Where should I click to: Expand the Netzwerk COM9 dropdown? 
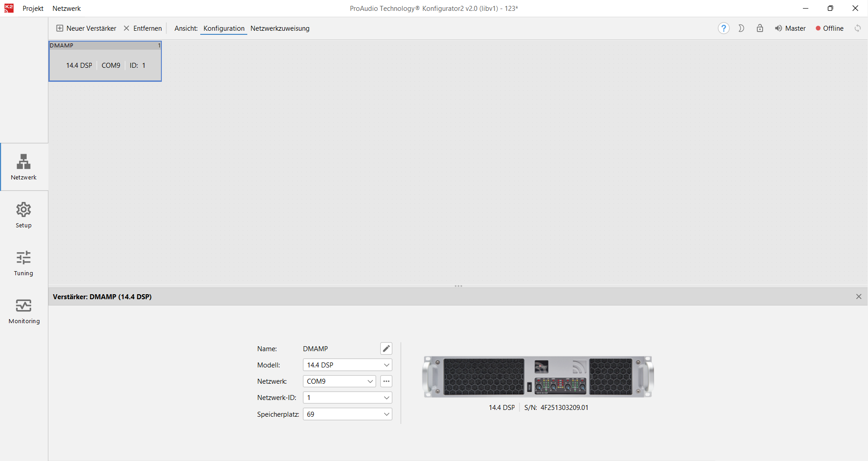[339, 381]
